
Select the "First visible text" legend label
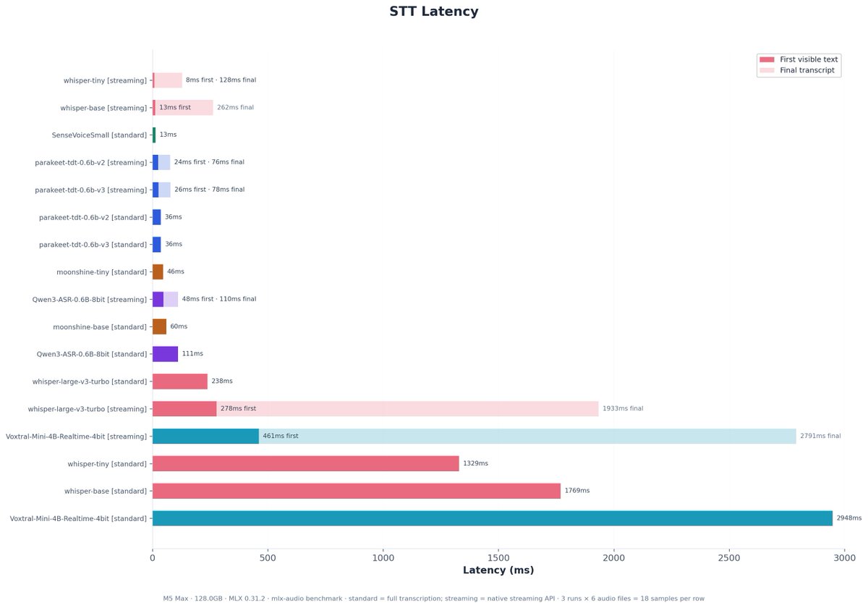click(809, 59)
